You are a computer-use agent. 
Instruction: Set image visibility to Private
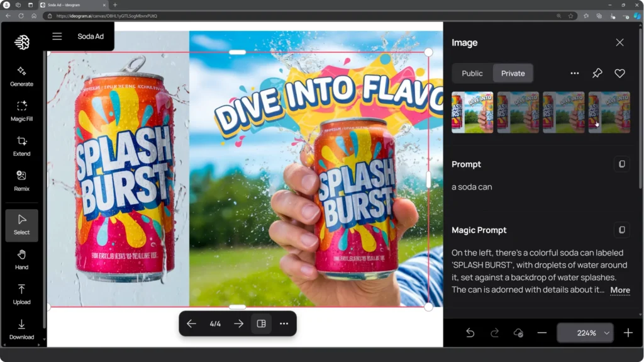pyautogui.click(x=513, y=73)
